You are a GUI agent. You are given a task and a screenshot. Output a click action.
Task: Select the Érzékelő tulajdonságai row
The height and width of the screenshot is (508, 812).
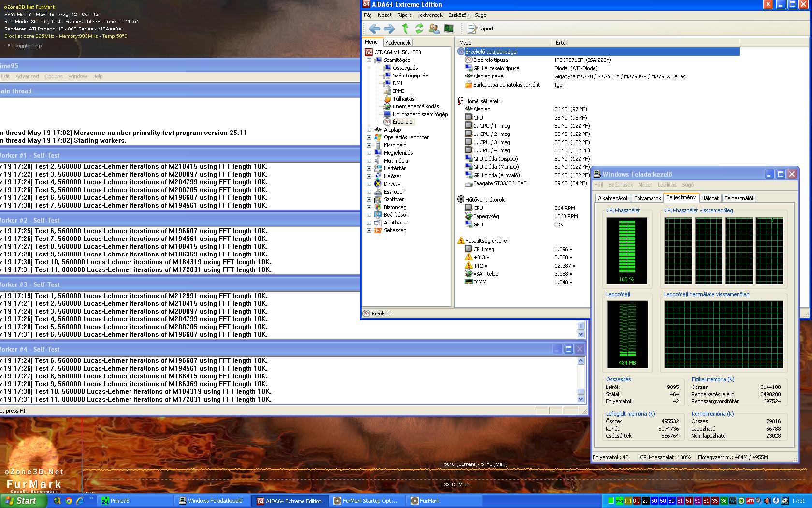click(598, 52)
